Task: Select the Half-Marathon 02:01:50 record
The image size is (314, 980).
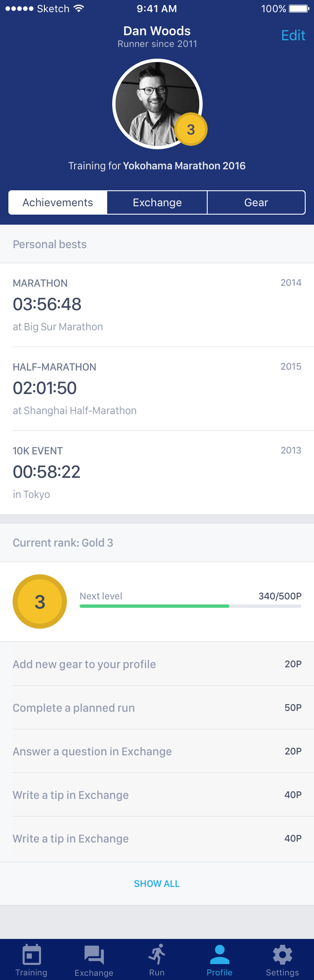Action: click(157, 389)
